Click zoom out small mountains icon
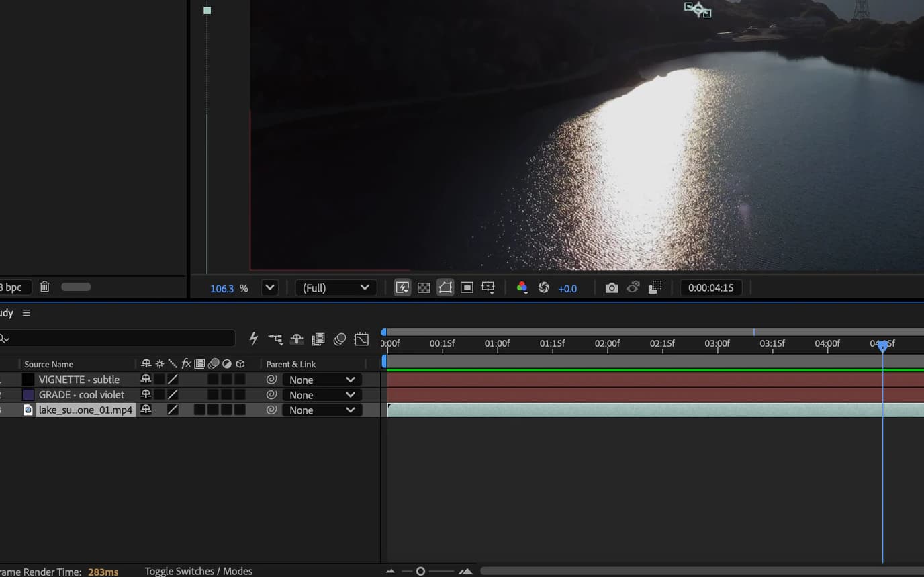 click(390, 571)
